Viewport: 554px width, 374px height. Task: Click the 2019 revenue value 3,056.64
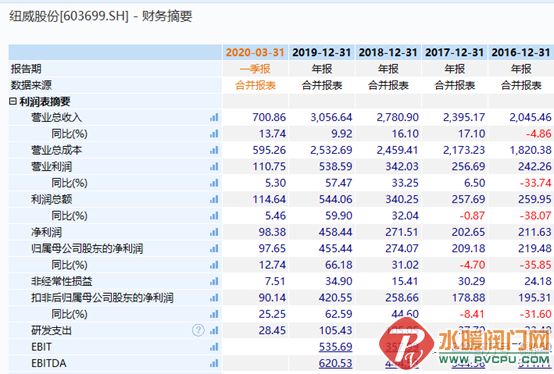click(x=331, y=117)
